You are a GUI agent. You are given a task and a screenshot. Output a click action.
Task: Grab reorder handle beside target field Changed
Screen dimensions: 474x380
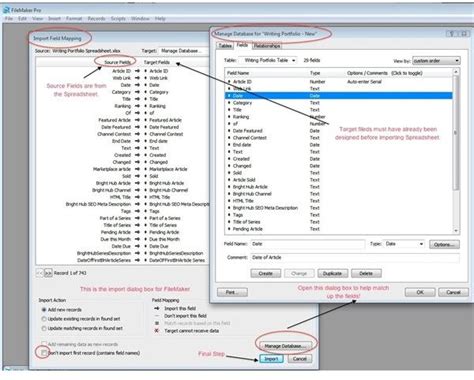pyautogui.click(x=146, y=162)
